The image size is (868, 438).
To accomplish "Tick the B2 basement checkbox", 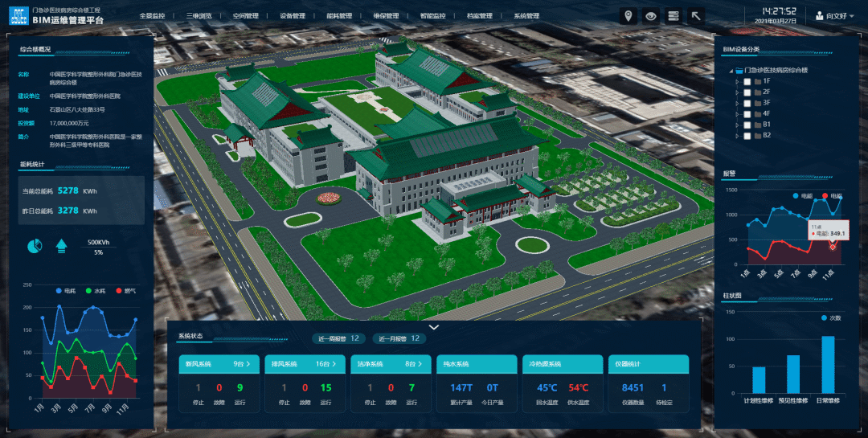I will pos(747,135).
